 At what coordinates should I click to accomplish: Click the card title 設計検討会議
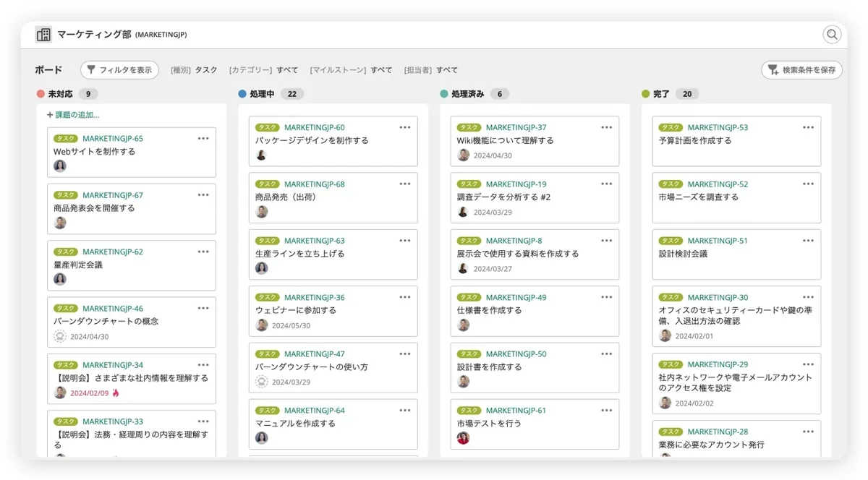[x=684, y=254]
